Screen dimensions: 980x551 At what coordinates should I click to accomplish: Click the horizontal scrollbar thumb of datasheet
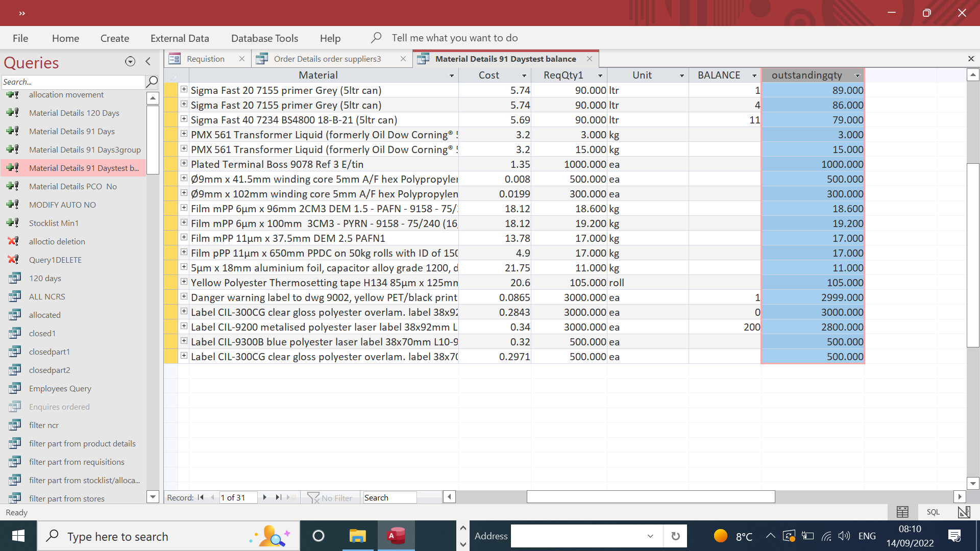[x=651, y=497]
